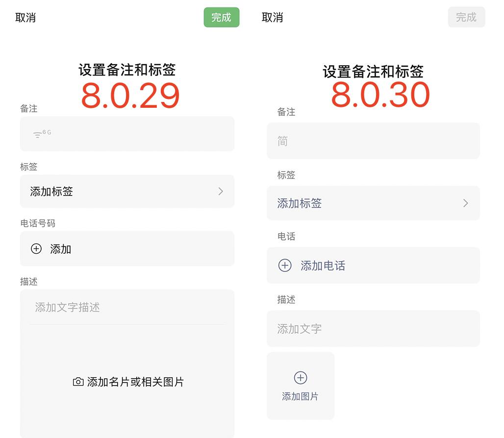504x438 pixels.
Task: Select the 添加标签 row in version 8.0.30
Action: point(373,203)
